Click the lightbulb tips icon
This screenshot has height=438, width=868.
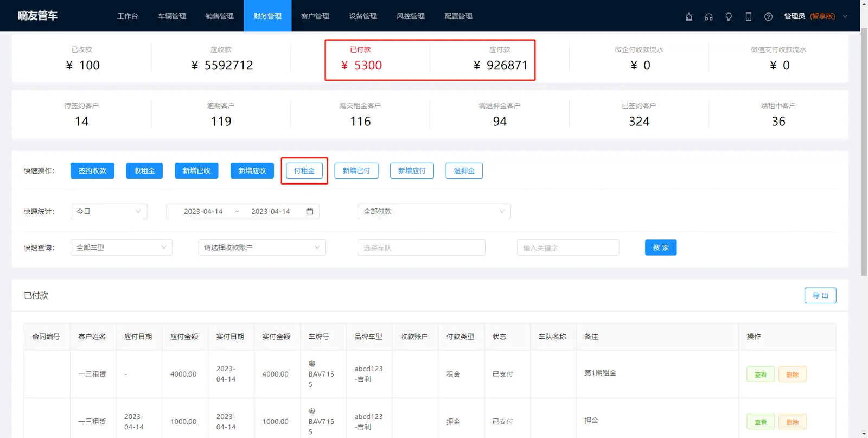(x=729, y=16)
